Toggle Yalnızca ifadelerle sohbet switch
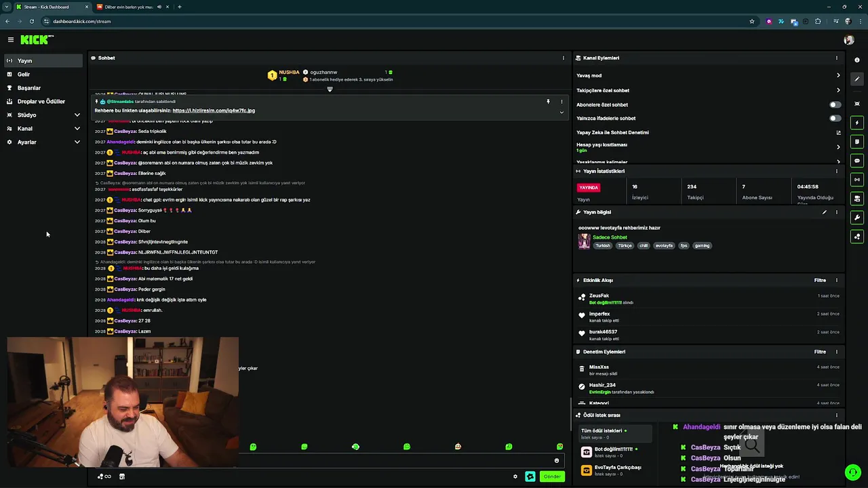The height and width of the screenshot is (488, 868). click(x=835, y=118)
